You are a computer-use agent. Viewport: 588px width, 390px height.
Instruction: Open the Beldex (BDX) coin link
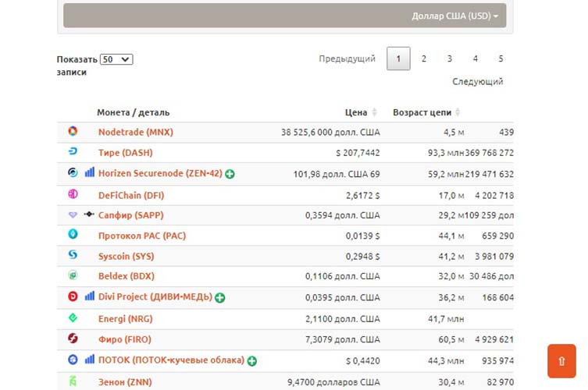pos(126,275)
